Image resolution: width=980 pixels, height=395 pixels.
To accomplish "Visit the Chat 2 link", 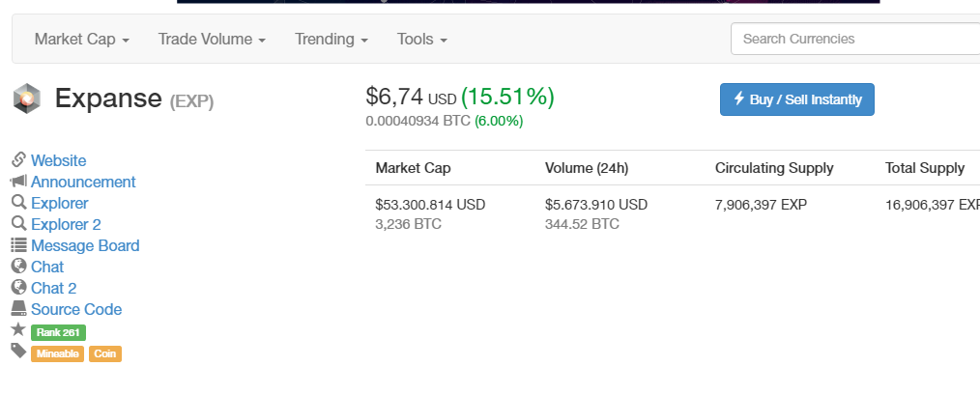I will pos(53,288).
